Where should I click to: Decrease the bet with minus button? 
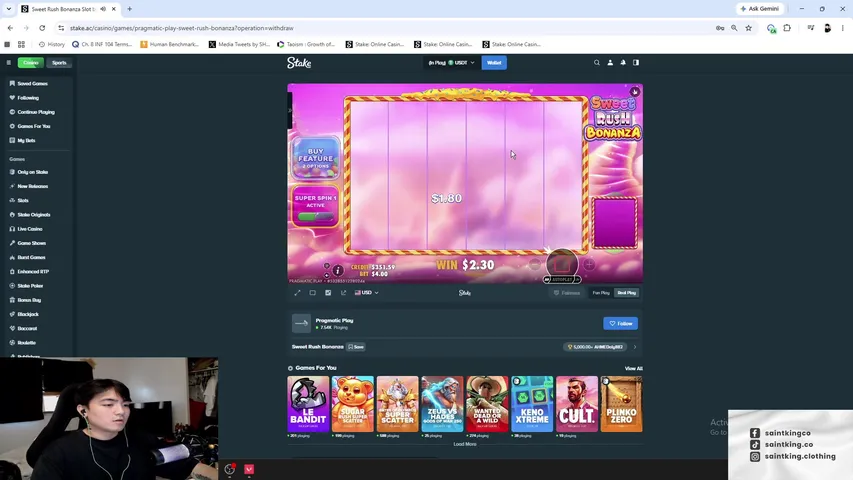point(535,264)
